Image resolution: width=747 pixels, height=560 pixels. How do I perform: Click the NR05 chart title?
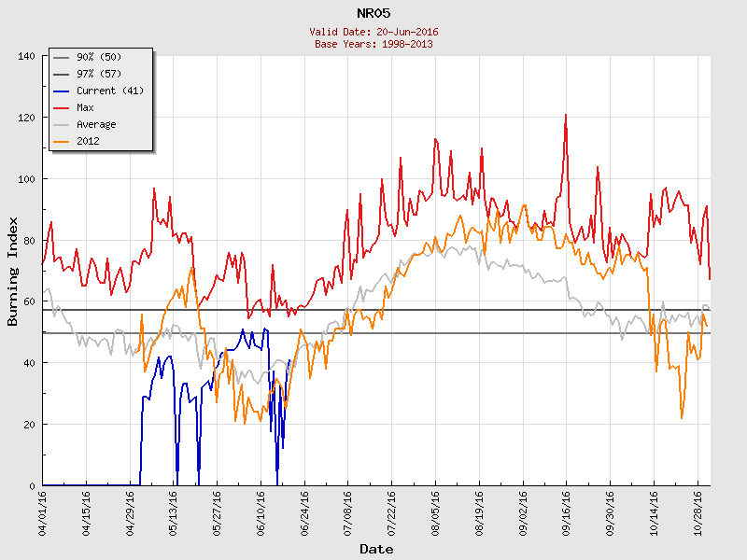coord(373,13)
